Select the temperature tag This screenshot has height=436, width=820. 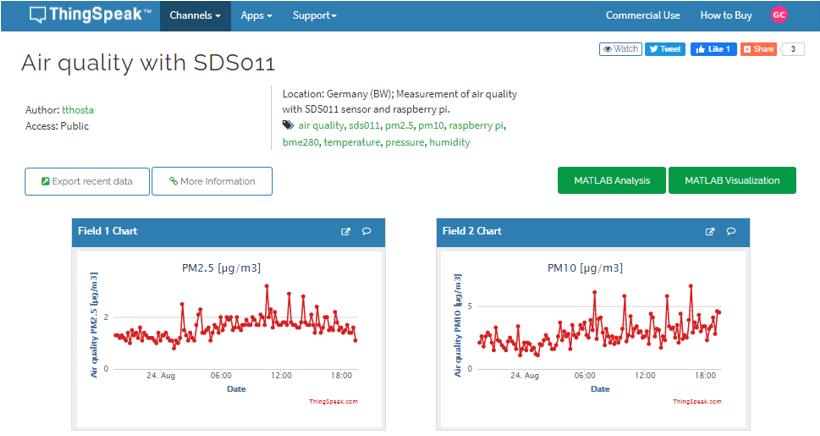tap(352, 142)
